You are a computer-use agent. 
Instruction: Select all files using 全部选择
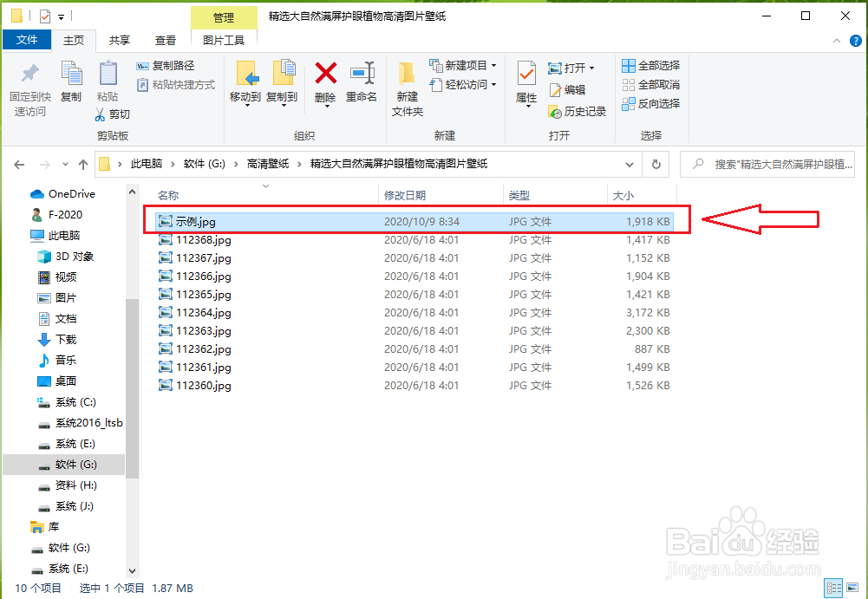[x=650, y=65]
